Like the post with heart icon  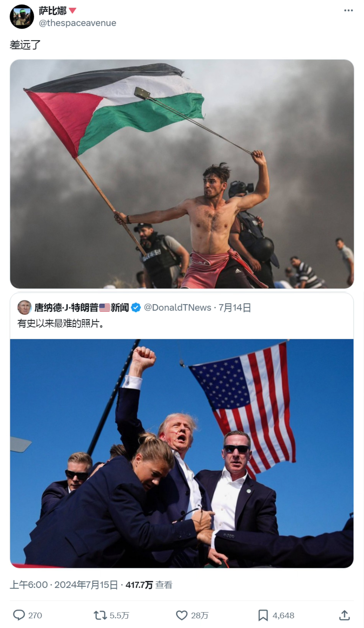[182, 615]
